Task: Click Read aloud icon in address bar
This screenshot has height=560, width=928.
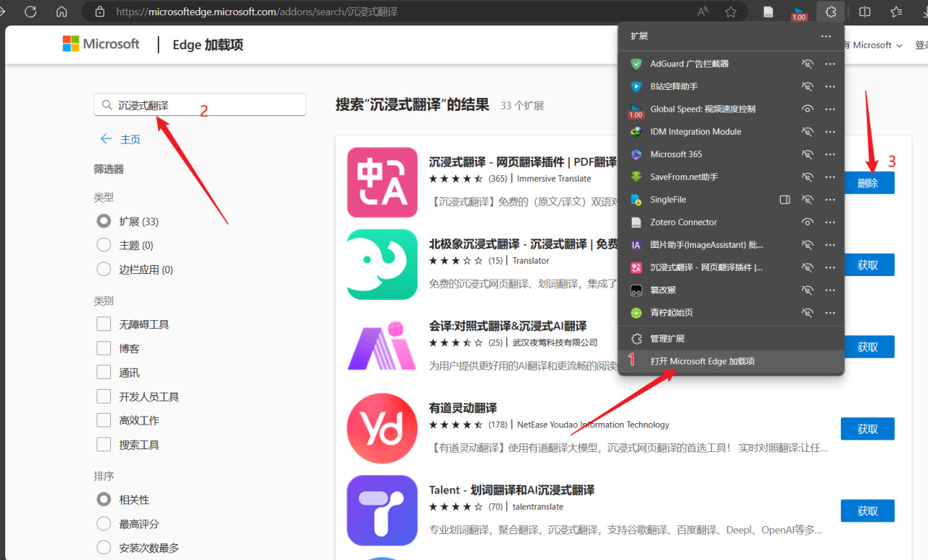Action: pos(703,12)
